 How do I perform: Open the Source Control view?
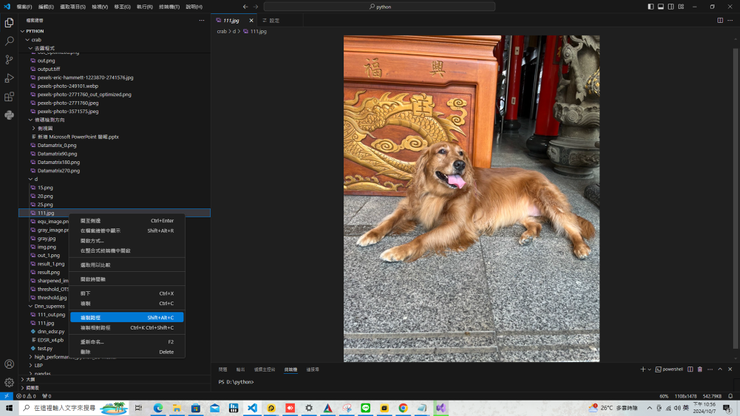[x=9, y=60]
